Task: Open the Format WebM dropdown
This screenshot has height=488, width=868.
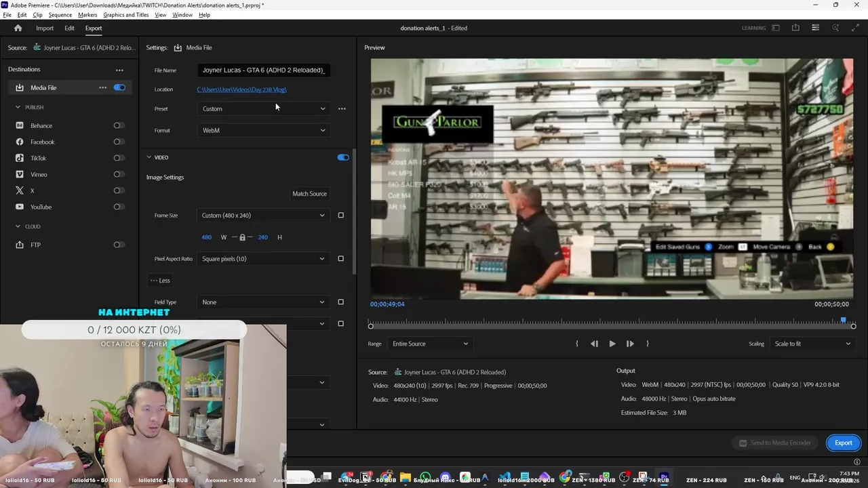Action: [x=264, y=130]
